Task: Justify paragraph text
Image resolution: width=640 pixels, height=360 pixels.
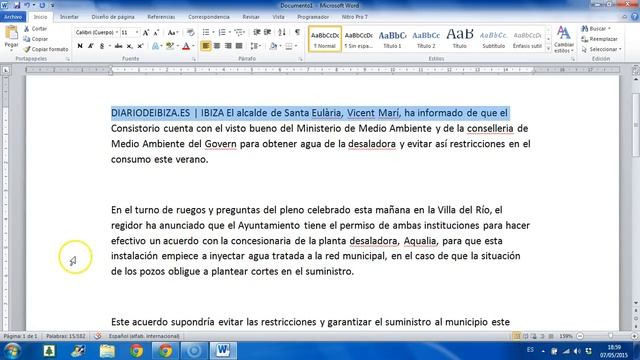Action: (x=239, y=46)
